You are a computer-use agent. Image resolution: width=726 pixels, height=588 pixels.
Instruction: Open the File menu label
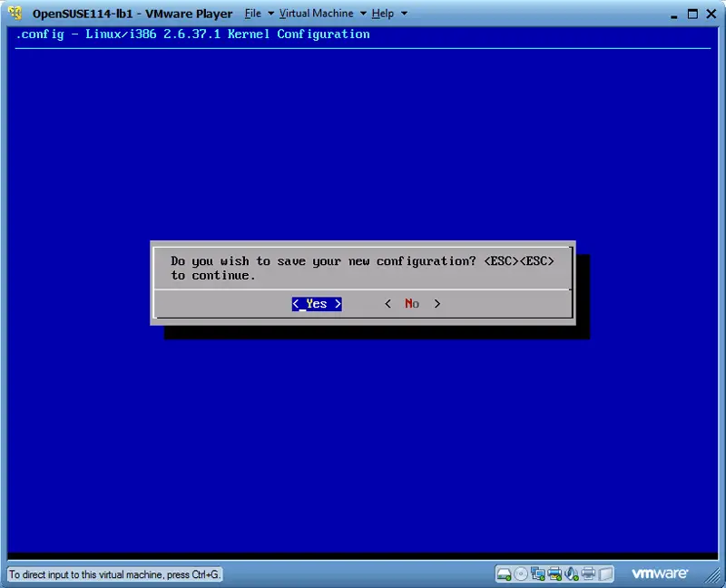(x=253, y=14)
